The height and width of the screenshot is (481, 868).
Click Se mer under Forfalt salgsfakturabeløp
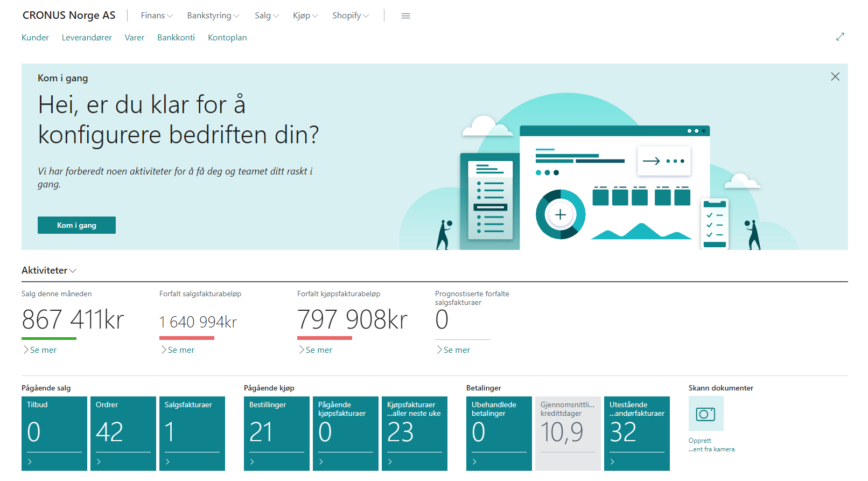click(178, 350)
